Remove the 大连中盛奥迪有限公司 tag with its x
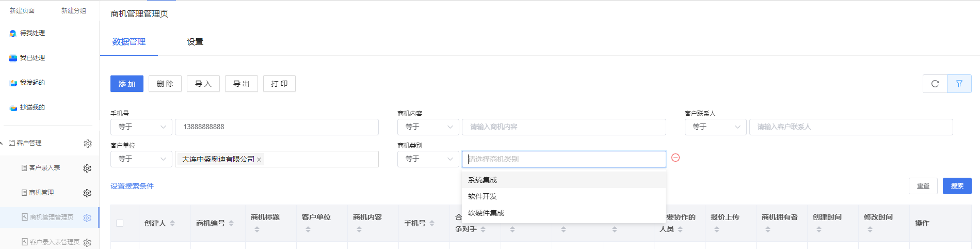Screen dimensions: 980x249 coord(259,160)
